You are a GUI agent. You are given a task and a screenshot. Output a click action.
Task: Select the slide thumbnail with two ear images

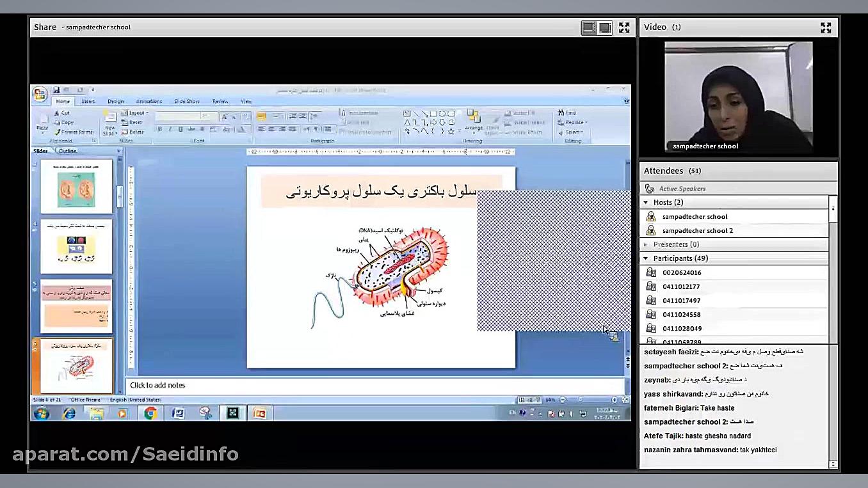coord(76,186)
